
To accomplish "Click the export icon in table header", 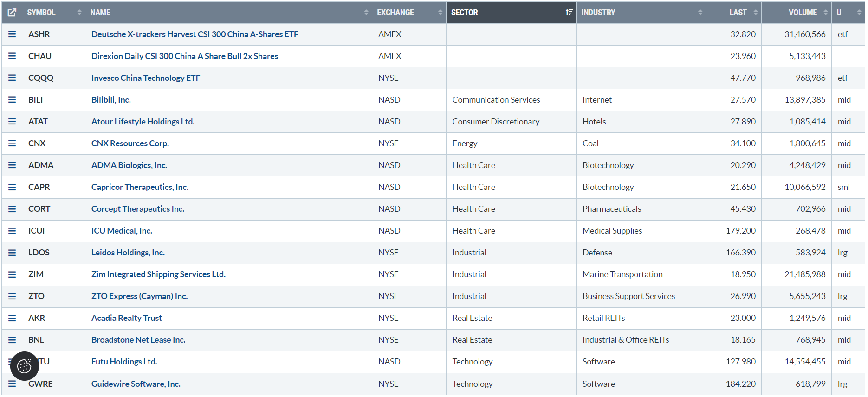I will point(12,13).
